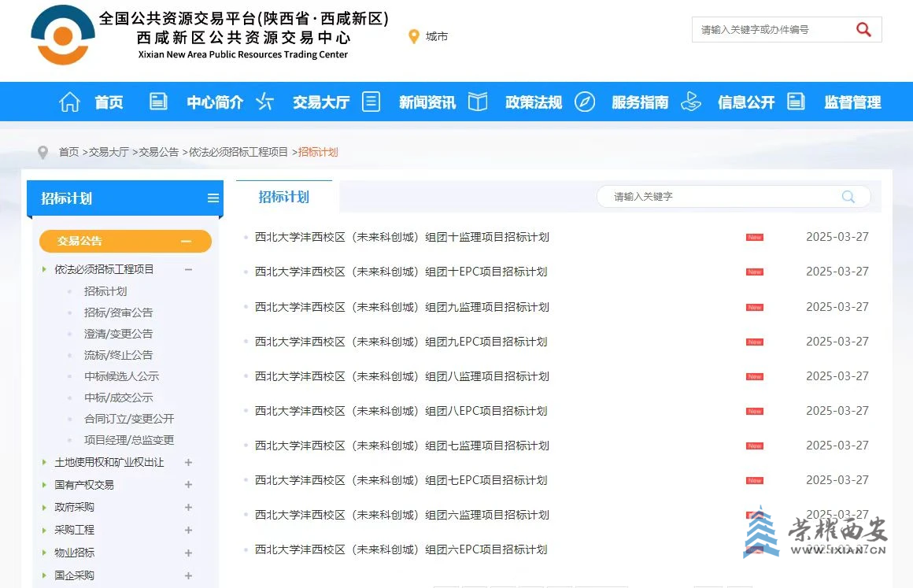Open 服务指南 navigation item

(x=640, y=102)
